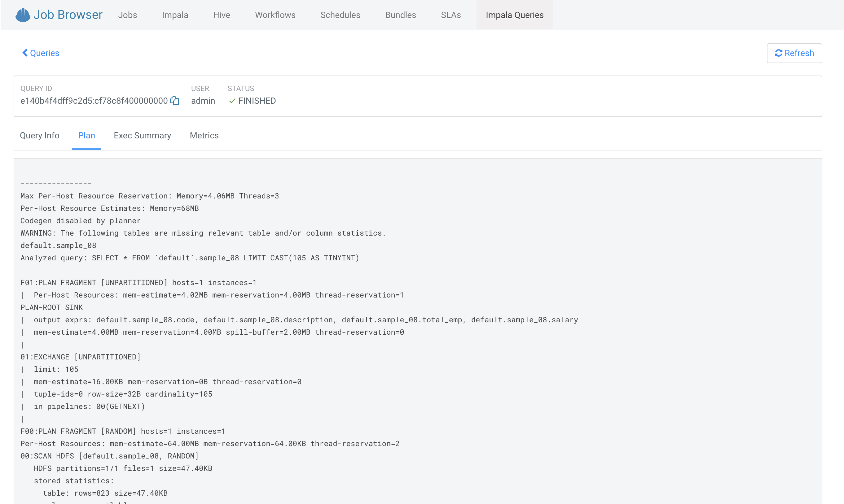Click the back chevron next to Queries
Screen dimensions: 844x504
click(x=24, y=53)
